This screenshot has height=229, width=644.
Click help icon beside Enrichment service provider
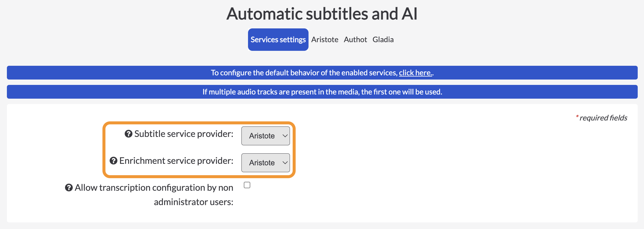[x=114, y=161]
